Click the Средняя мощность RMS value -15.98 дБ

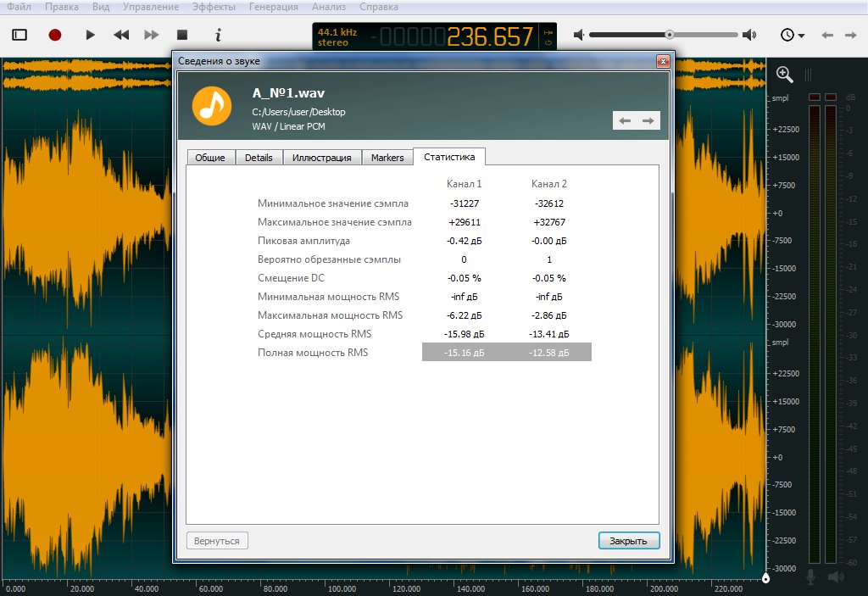(x=464, y=334)
